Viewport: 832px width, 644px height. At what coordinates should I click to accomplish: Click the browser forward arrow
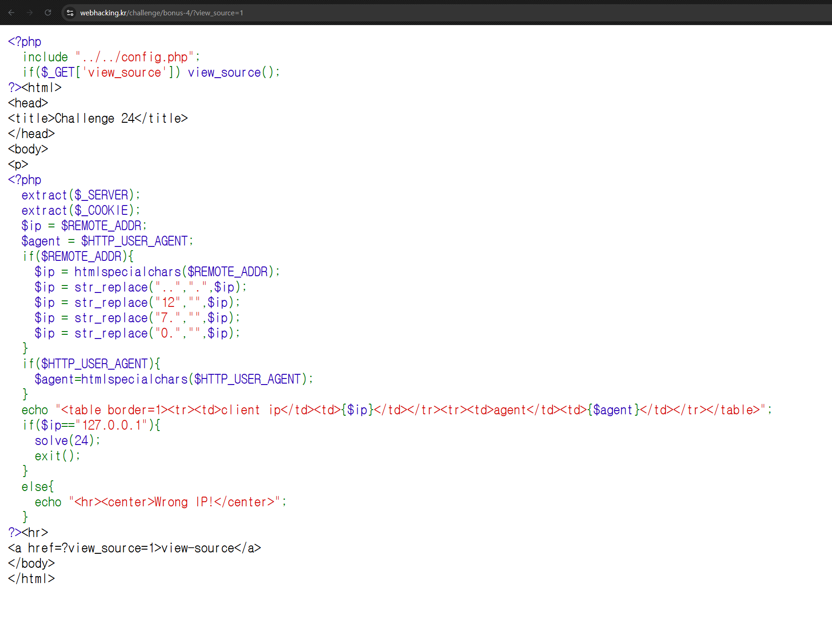[x=30, y=13]
